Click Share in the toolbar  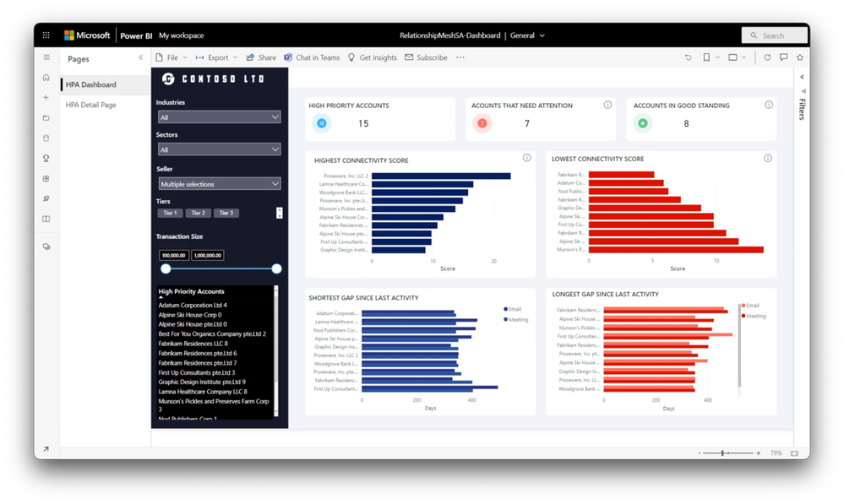261,57
